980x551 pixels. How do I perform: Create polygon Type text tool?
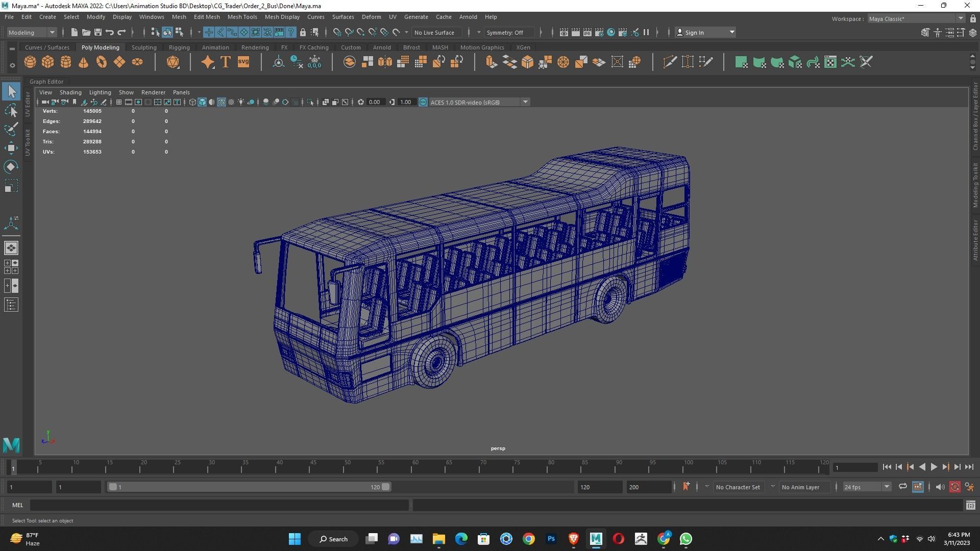[x=225, y=62]
